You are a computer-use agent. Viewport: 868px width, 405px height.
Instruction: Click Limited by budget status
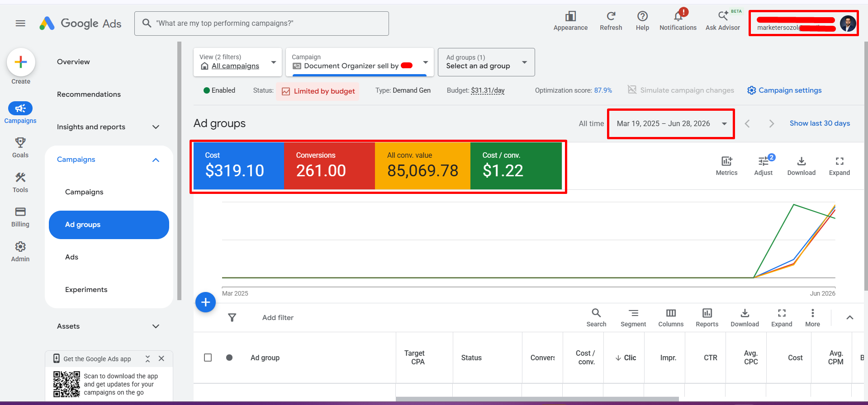tap(318, 91)
